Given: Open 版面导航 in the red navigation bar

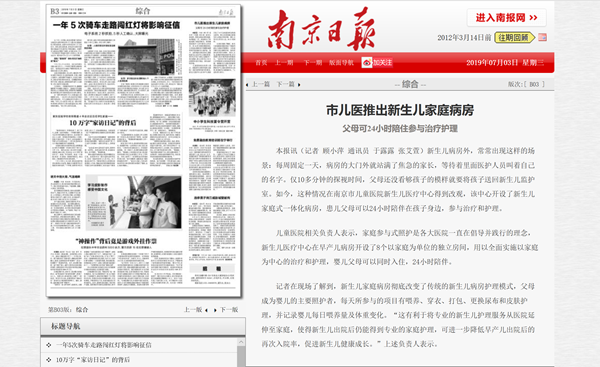Looking at the screenshot, I should point(341,63).
